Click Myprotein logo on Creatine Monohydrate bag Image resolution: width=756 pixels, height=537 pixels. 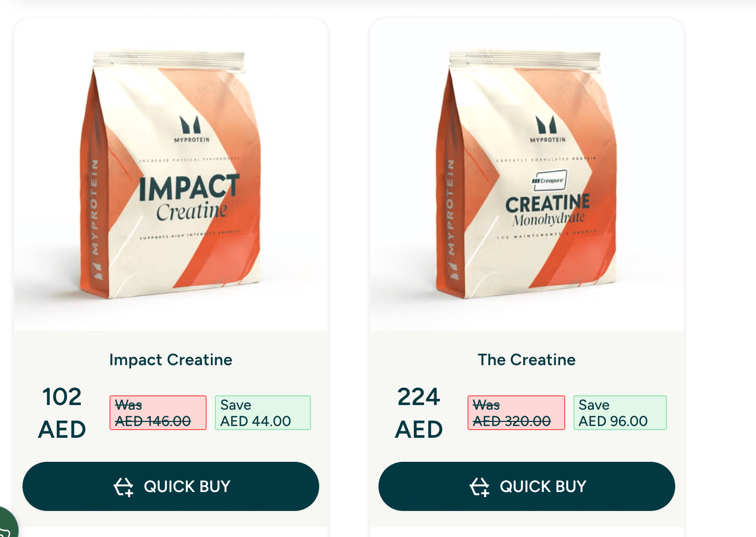click(x=547, y=129)
